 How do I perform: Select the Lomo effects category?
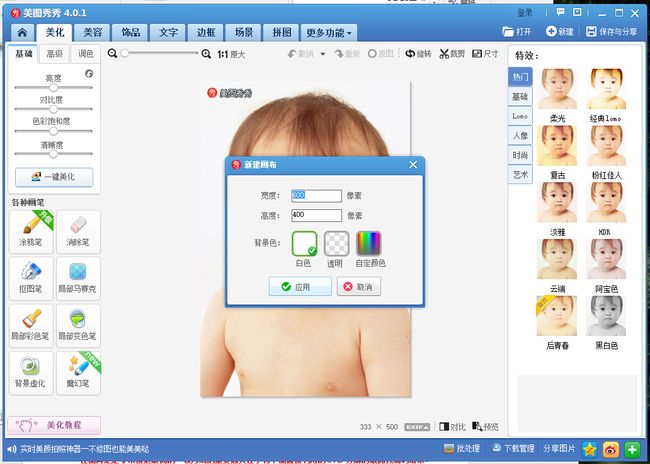(x=520, y=116)
